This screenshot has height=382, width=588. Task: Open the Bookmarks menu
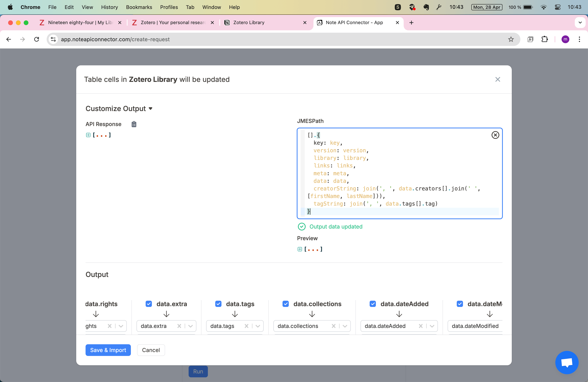click(x=139, y=7)
